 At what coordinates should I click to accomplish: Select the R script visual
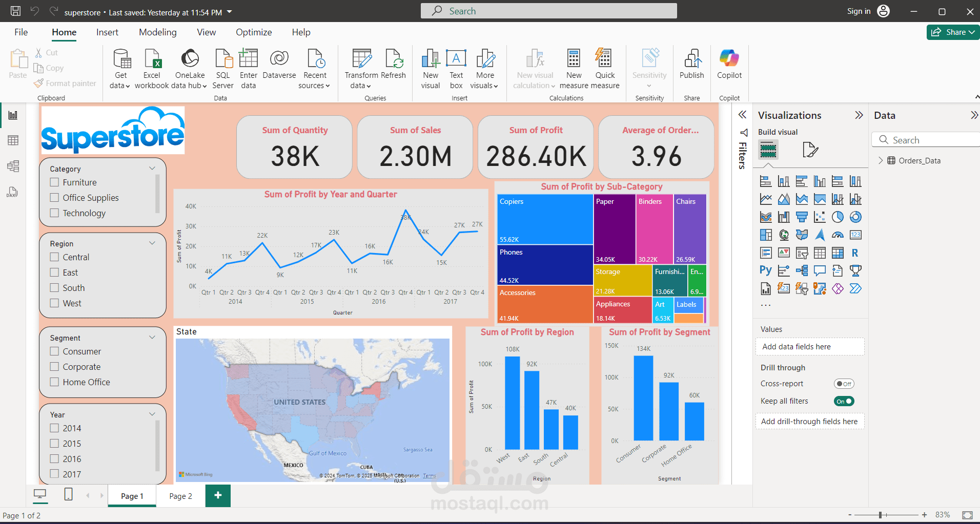pos(855,253)
